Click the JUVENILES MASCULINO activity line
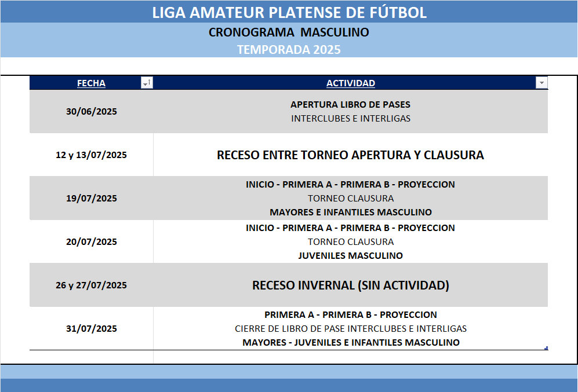The width and height of the screenshot is (578, 392). (350, 256)
